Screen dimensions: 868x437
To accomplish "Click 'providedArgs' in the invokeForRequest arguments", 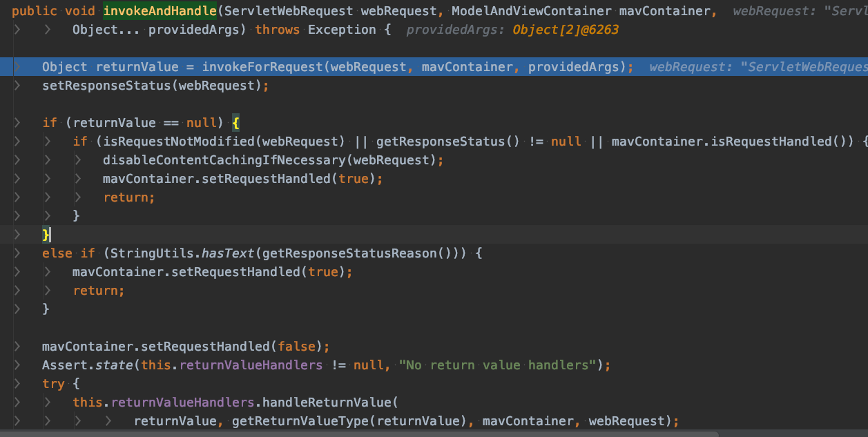I will click(x=573, y=67).
